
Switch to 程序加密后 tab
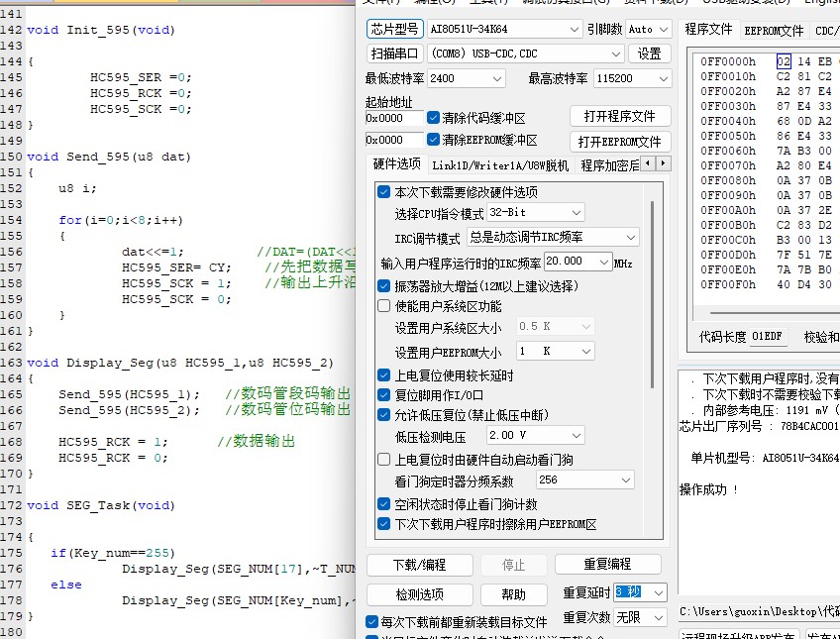pyautogui.click(x=609, y=165)
